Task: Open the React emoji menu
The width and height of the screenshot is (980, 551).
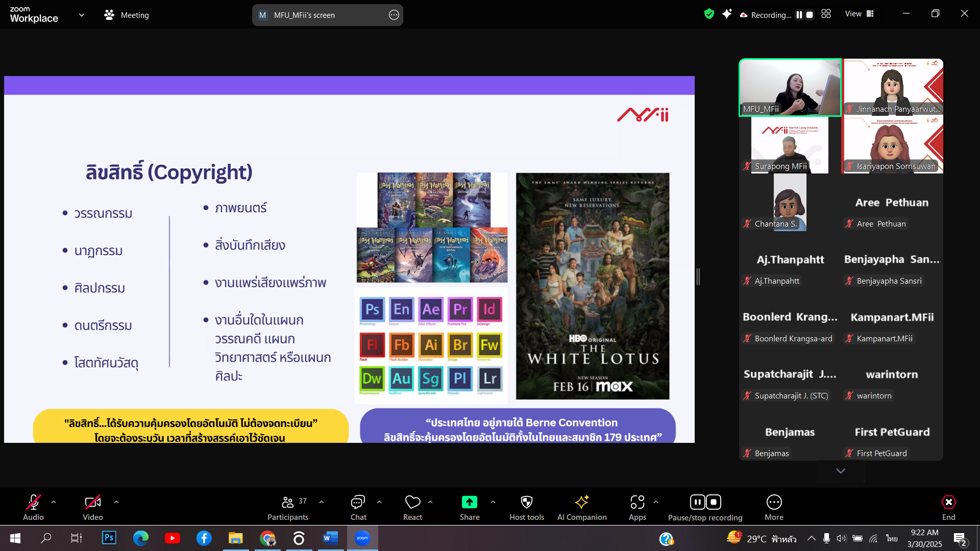Action: (x=412, y=503)
